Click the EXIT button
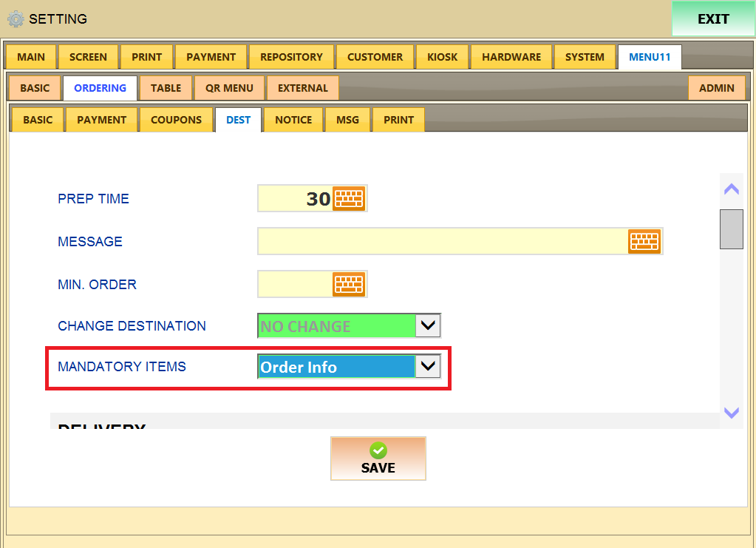 point(713,18)
